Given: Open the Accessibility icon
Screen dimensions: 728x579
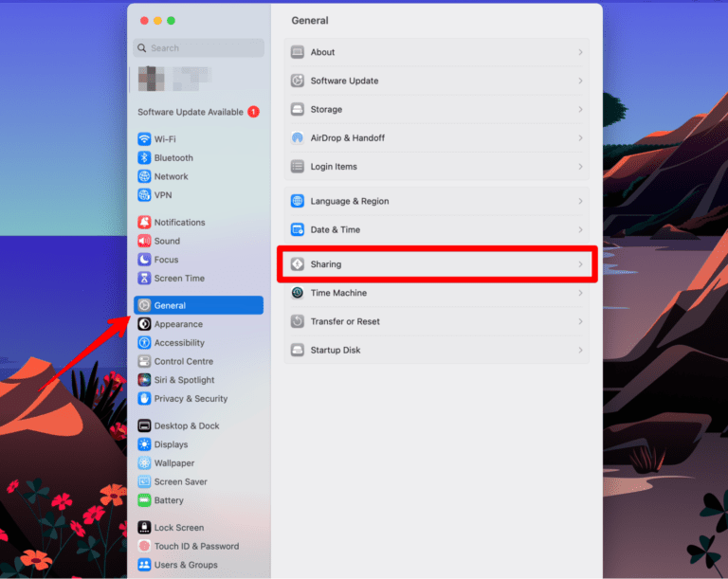Looking at the screenshot, I should pos(144,343).
